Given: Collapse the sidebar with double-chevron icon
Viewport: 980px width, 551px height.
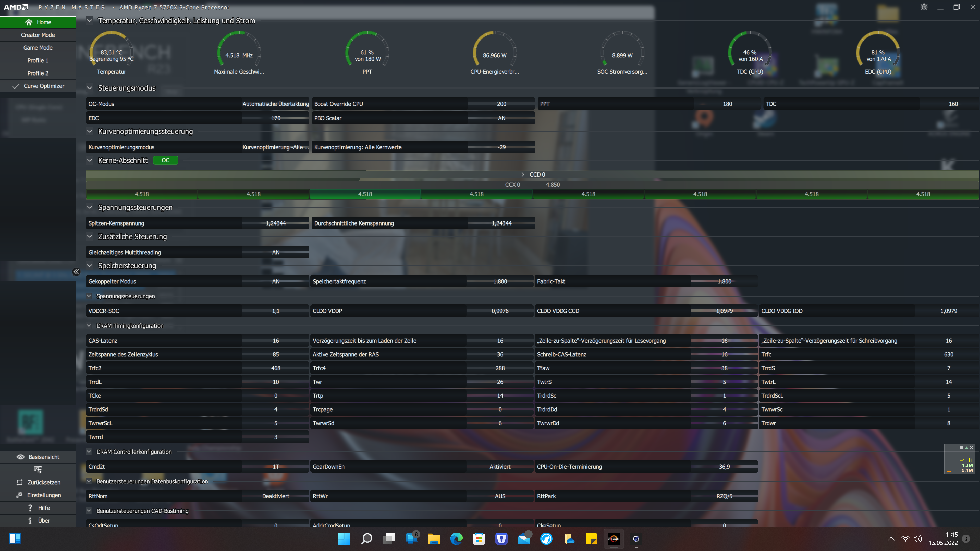Looking at the screenshot, I should (76, 271).
